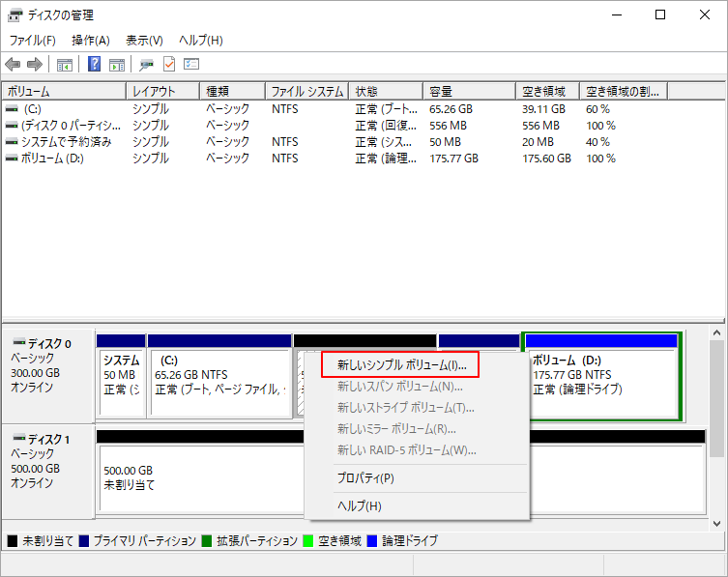Select システムで予約済み row in volume list

pos(67,141)
